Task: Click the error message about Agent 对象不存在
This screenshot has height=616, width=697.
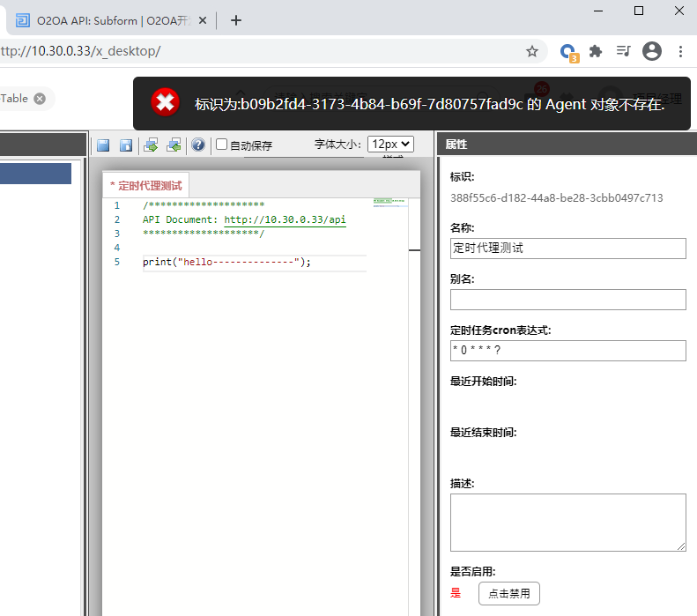Action: tap(429, 105)
